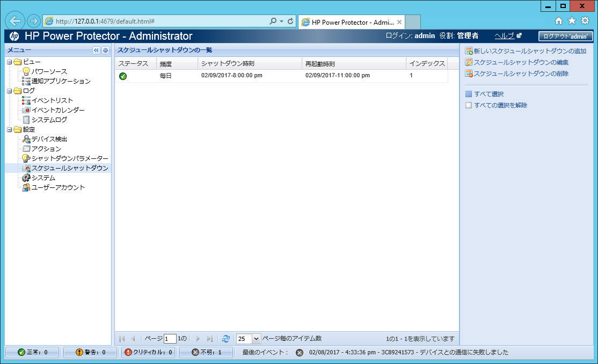Select the デバイス検出 icon
The image size is (598, 364).
pos(26,139)
